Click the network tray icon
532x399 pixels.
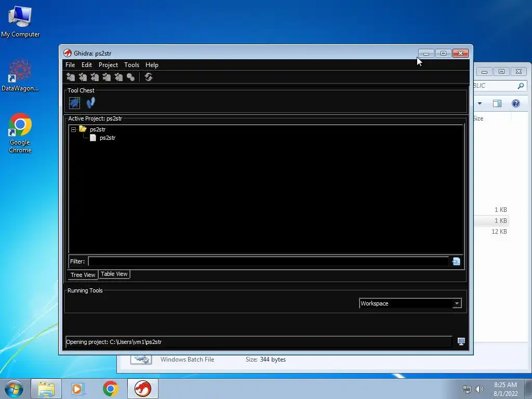pyautogui.click(x=467, y=389)
